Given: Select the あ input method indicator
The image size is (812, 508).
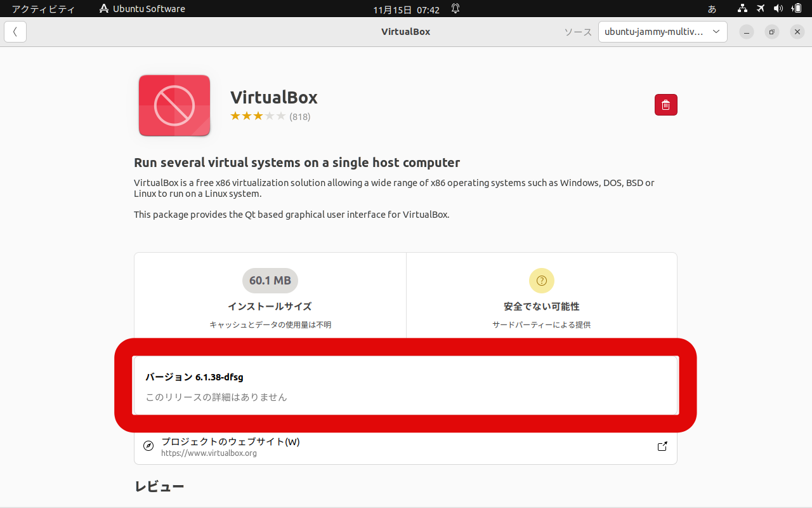Looking at the screenshot, I should point(712,9).
